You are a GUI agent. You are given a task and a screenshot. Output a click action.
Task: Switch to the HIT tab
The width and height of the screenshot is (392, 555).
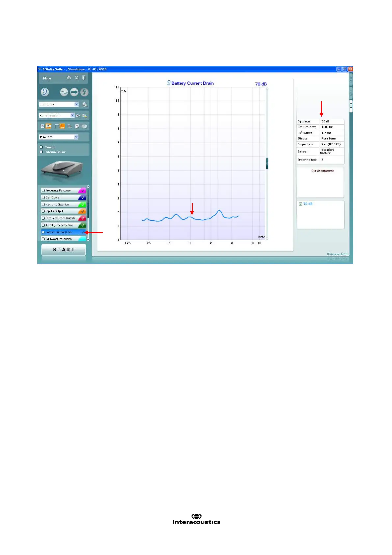pyautogui.click(x=351, y=106)
